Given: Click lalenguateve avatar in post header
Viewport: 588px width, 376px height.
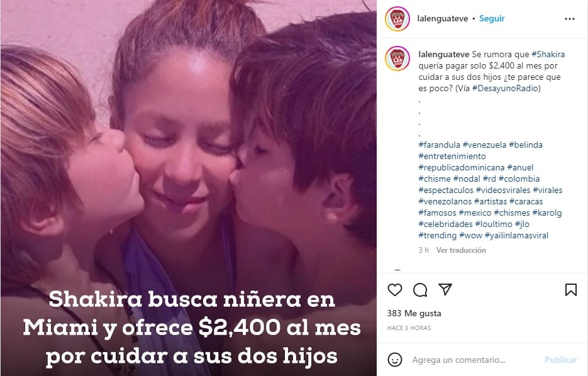Looking at the screenshot, I should pos(397,19).
